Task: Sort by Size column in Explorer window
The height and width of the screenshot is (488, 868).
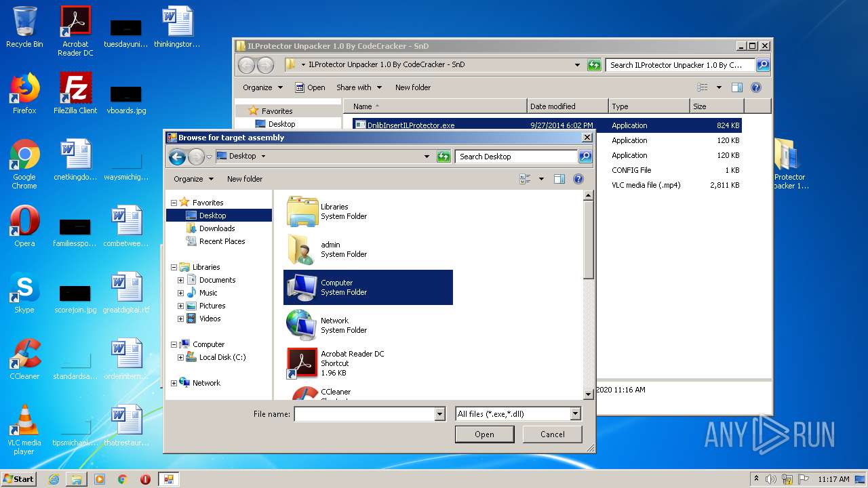Action: click(x=717, y=106)
